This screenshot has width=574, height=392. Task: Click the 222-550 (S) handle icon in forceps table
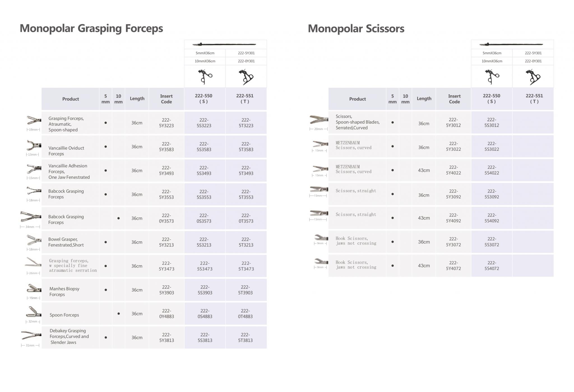pyautogui.click(x=205, y=76)
